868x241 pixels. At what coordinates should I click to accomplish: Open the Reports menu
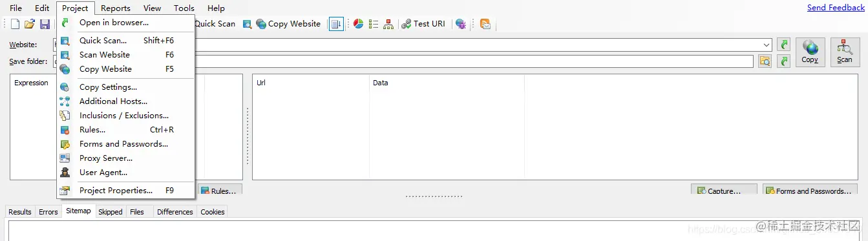[x=116, y=8]
